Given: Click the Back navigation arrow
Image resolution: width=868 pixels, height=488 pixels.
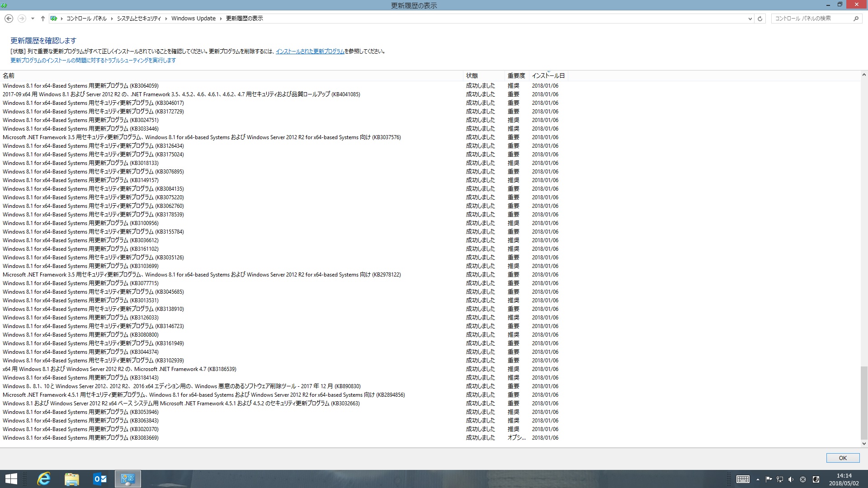Looking at the screenshot, I should [x=9, y=19].
